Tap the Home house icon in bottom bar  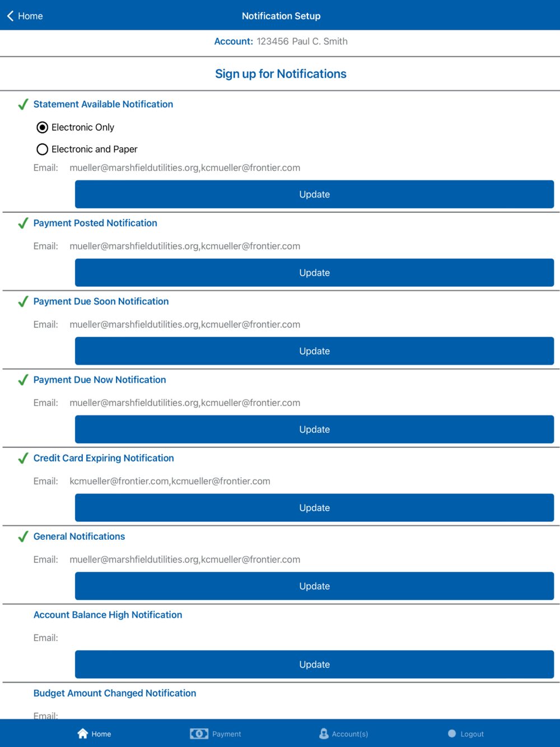(83, 734)
